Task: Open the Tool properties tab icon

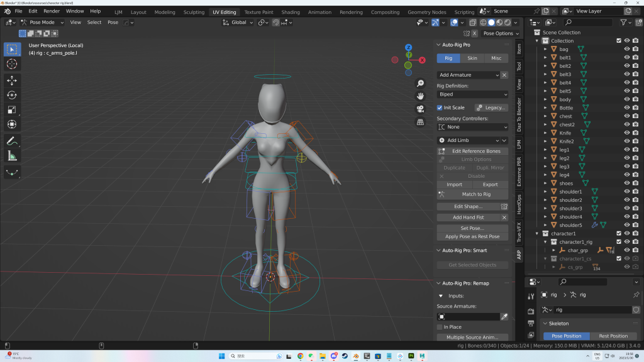Action: point(531,297)
